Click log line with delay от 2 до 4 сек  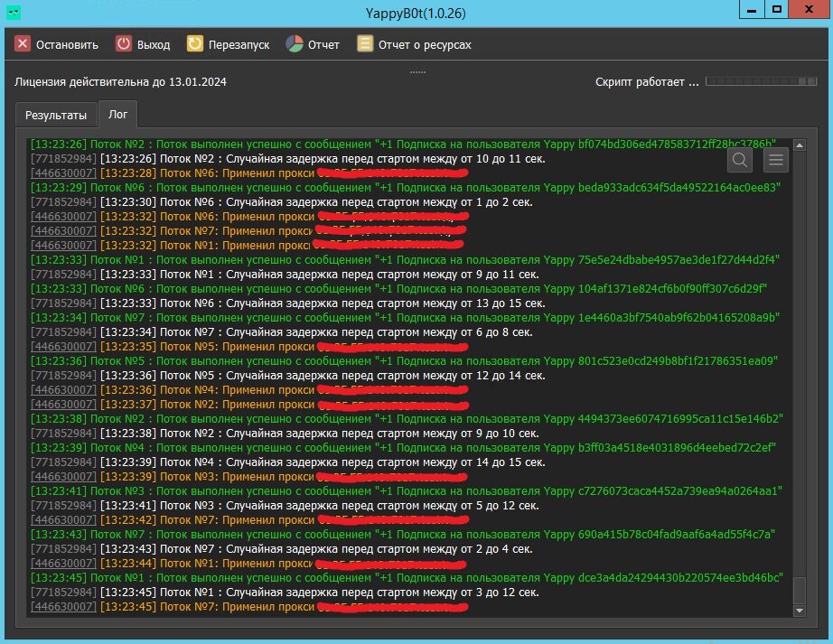(x=282, y=549)
